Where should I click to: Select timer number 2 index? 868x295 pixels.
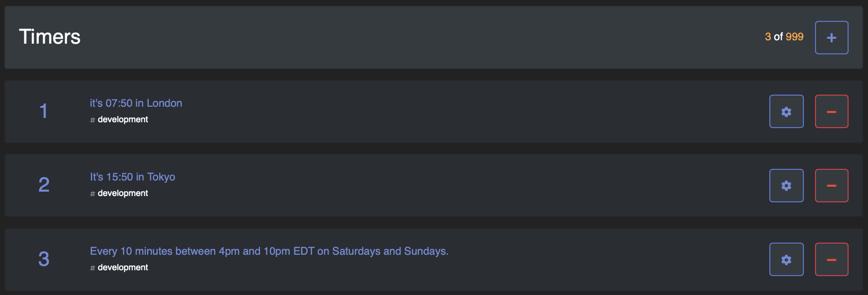click(44, 185)
